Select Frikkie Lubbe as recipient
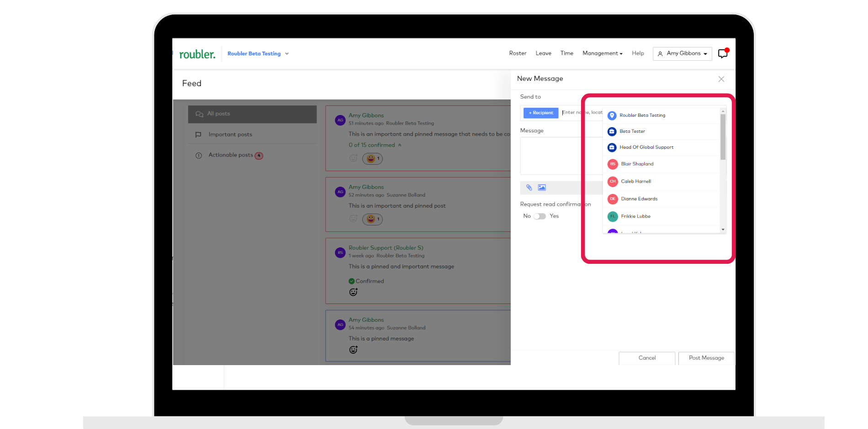The image size is (868, 429). pyautogui.click(x=662, y=216)
